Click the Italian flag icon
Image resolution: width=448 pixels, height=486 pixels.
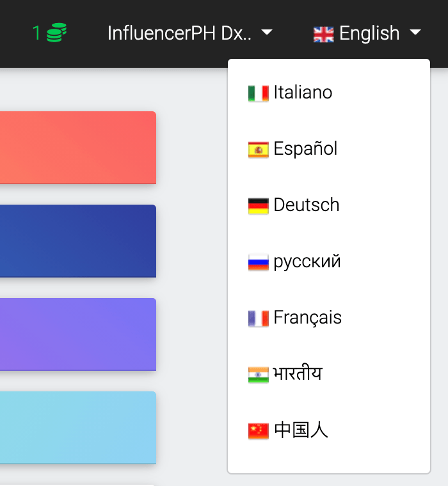[258, 93]
